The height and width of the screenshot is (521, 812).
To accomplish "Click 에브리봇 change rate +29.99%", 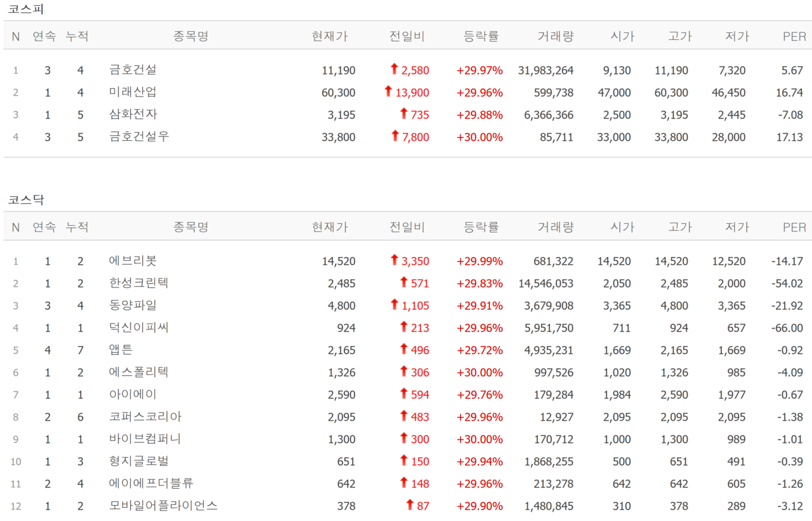I will [480, 261].
